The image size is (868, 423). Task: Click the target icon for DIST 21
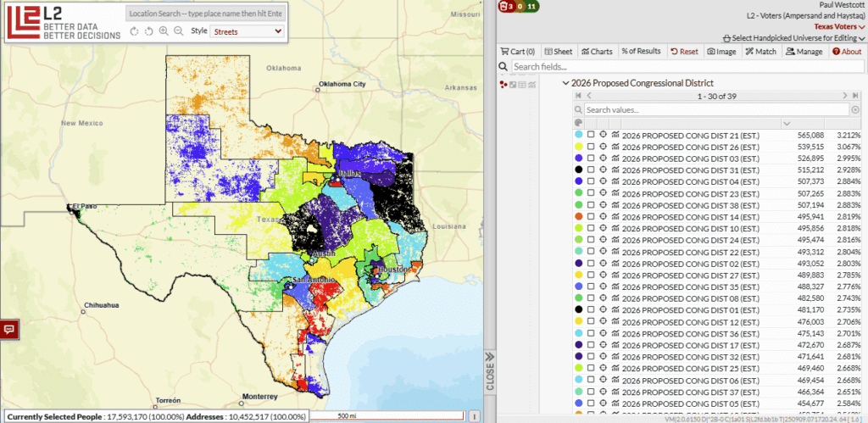603,135
